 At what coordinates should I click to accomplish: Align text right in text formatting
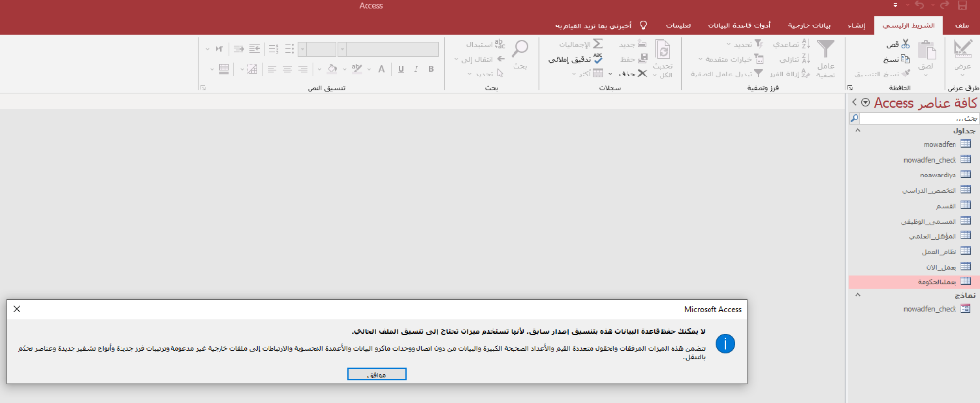pos(303,69)
